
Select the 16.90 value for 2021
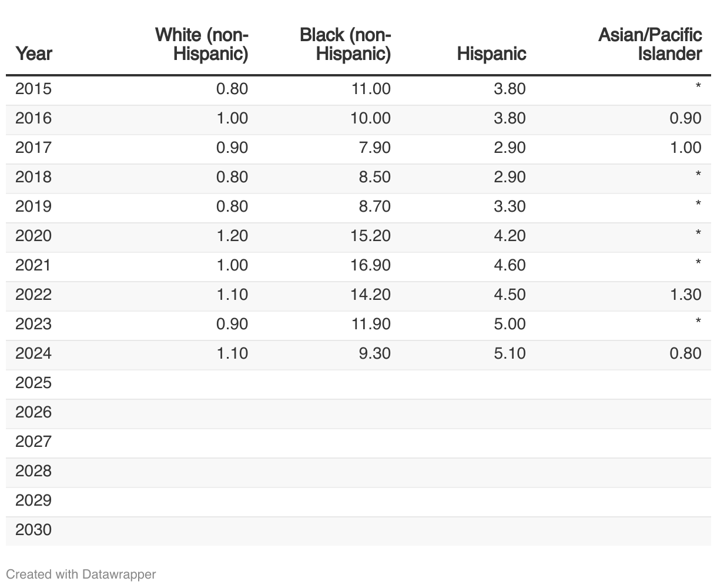370,265
